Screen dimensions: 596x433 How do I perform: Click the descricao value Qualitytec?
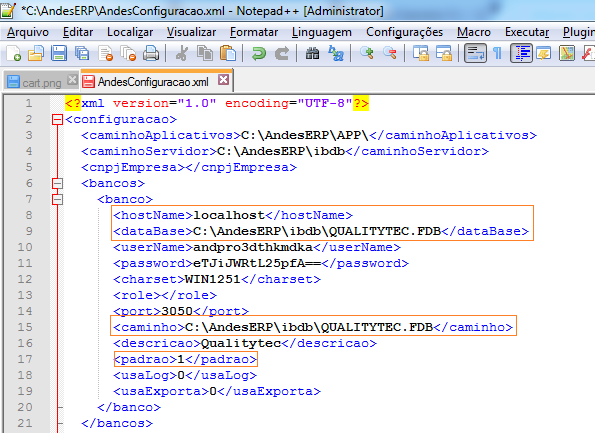tap(241, 343)
